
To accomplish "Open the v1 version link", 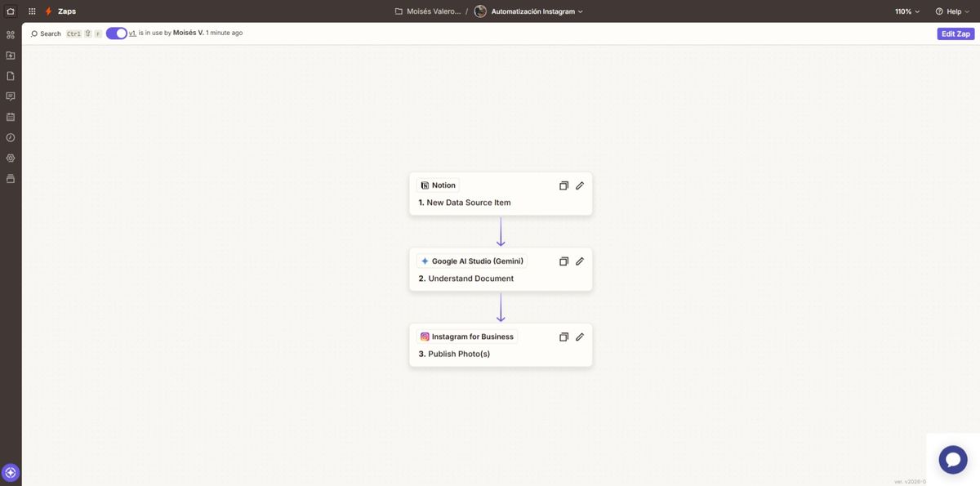I will pos(132,33).
